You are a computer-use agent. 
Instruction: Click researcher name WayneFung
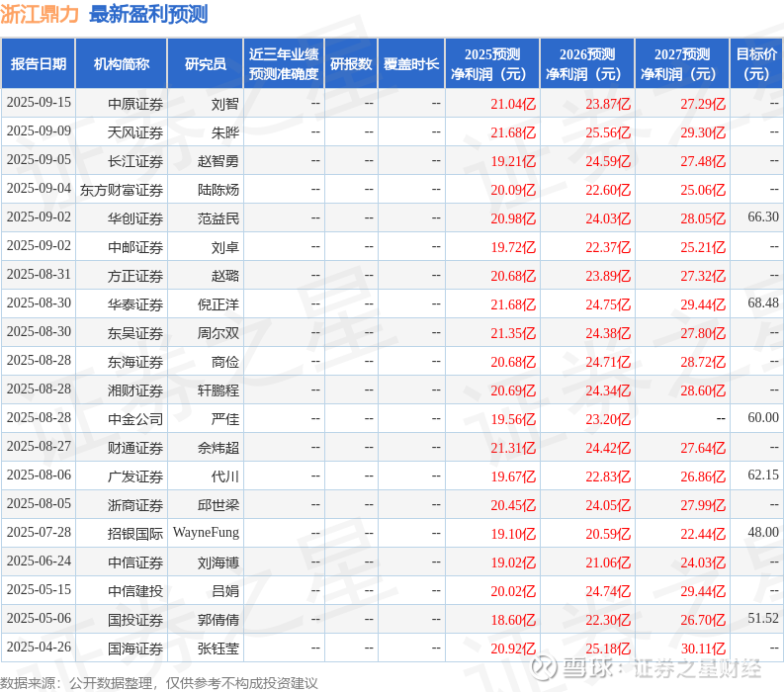(206, 533)
